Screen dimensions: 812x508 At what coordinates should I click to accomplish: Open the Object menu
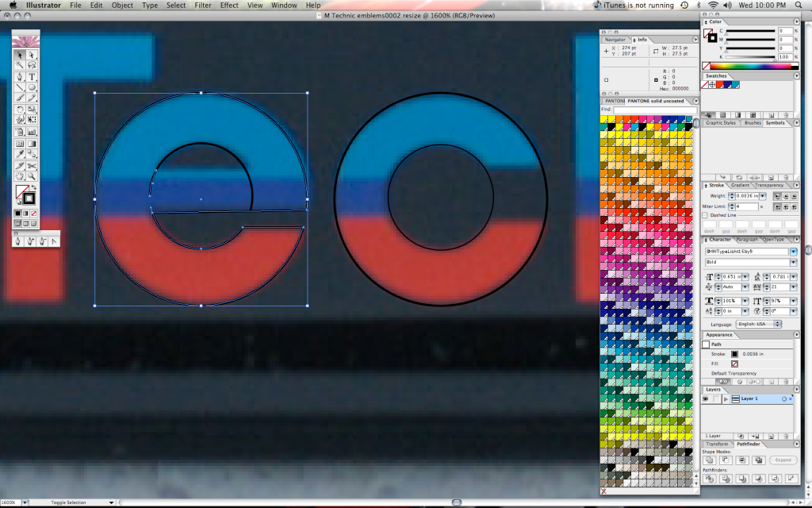122,6
